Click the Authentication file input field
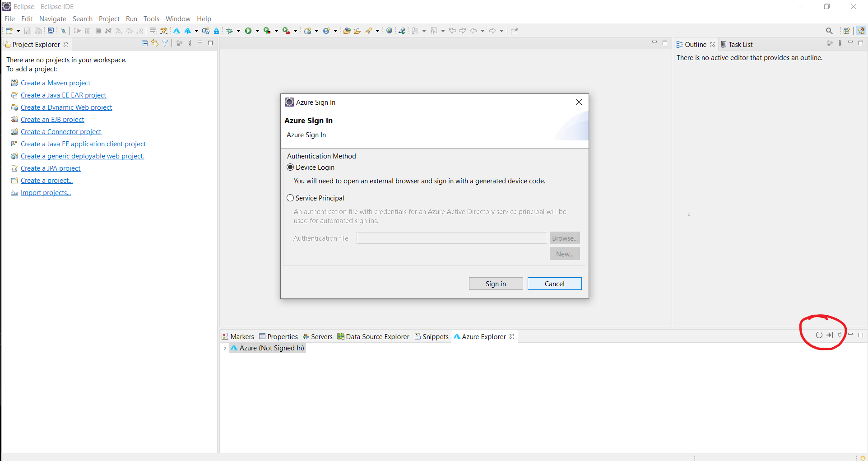The width and height of the screenshot is (868, 461). [451, 238]
